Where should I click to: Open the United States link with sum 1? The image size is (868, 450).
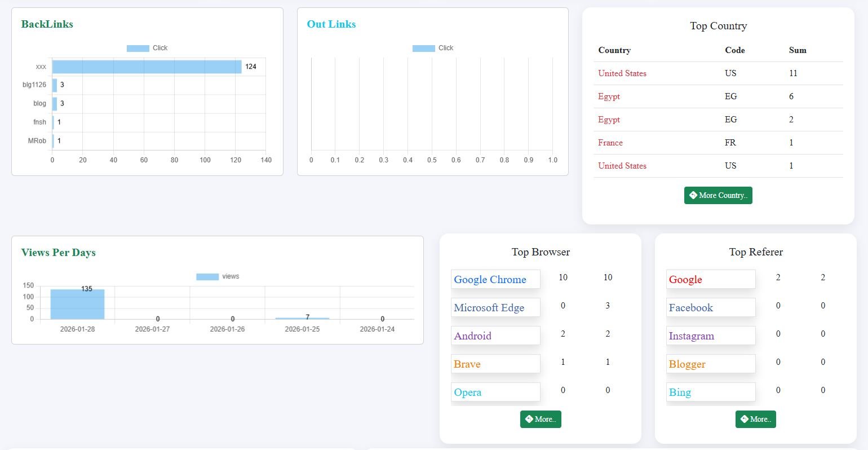622,166
